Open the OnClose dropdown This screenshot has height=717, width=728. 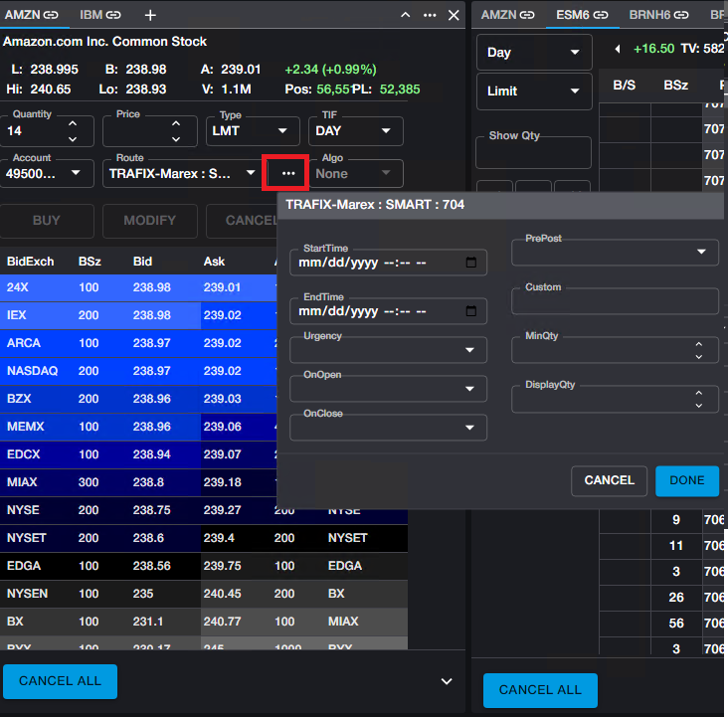click(469, 428)
